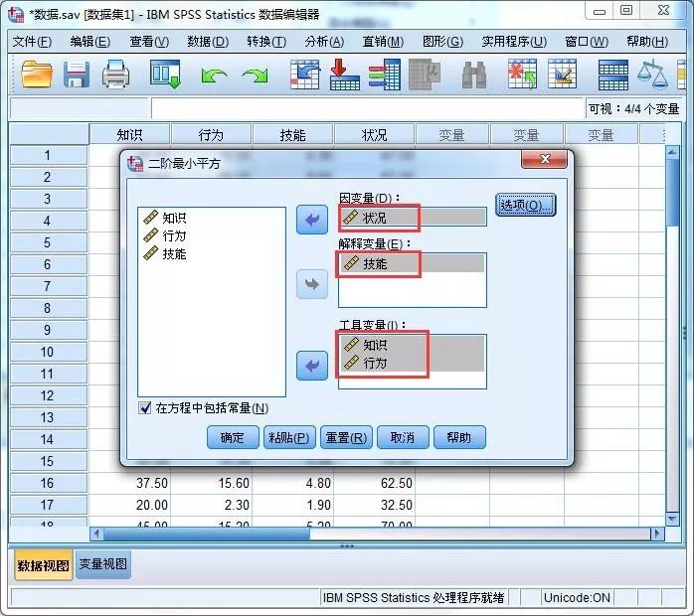694x616 pixels.
Task: Click the 取消 button
Action: tap(403, 437)
